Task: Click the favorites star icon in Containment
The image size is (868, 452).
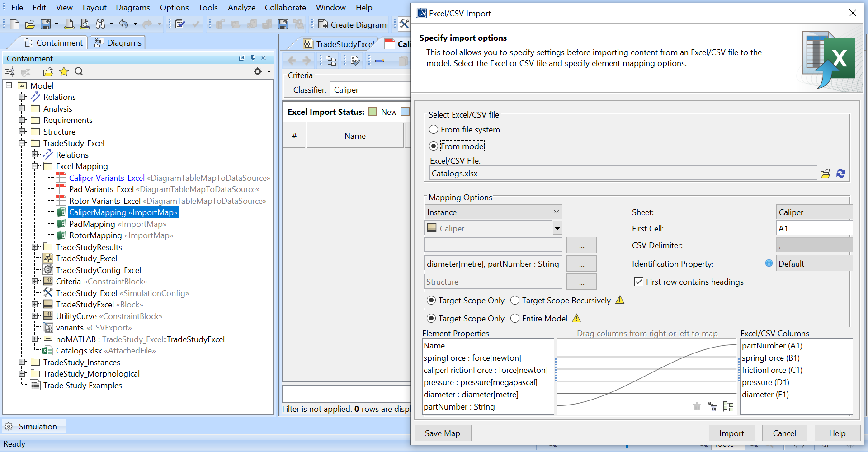Action: (x=64, y=71)
